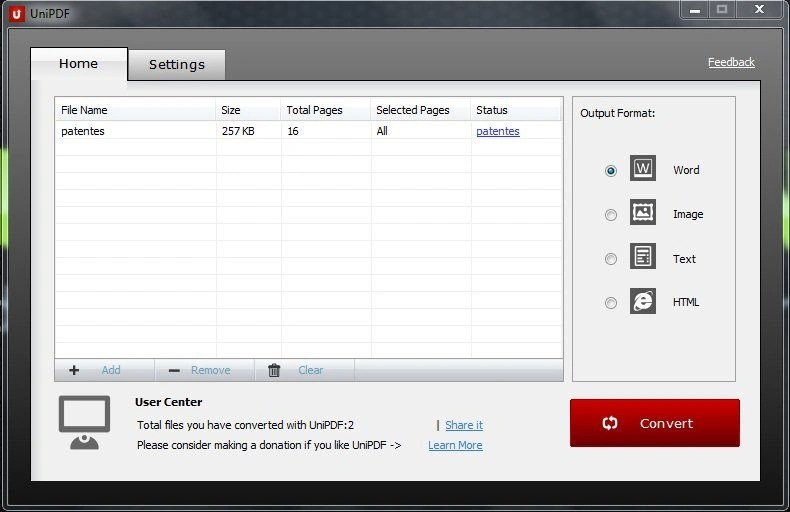This screenshot has height=512, width=790.
Task: Click the Word format icon
Action: point(643,168)
